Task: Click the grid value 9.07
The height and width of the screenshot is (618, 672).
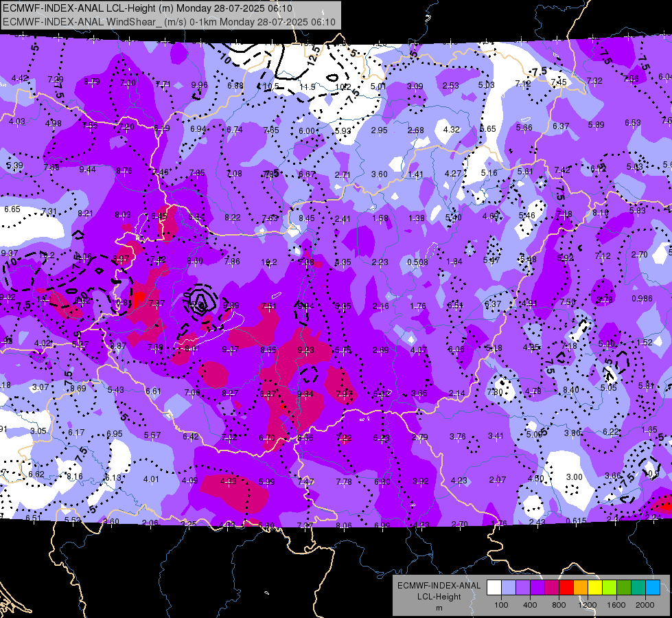Action: coord(231,350)
